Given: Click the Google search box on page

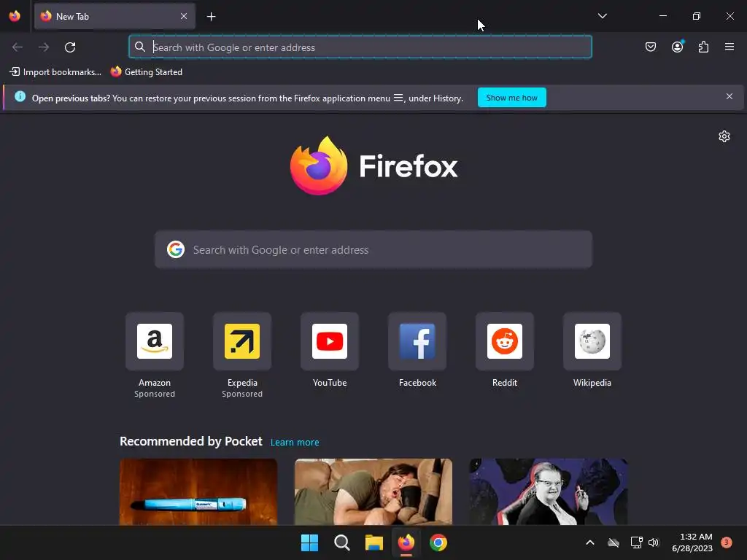Looking at the screenshot, I should (373, 249).
